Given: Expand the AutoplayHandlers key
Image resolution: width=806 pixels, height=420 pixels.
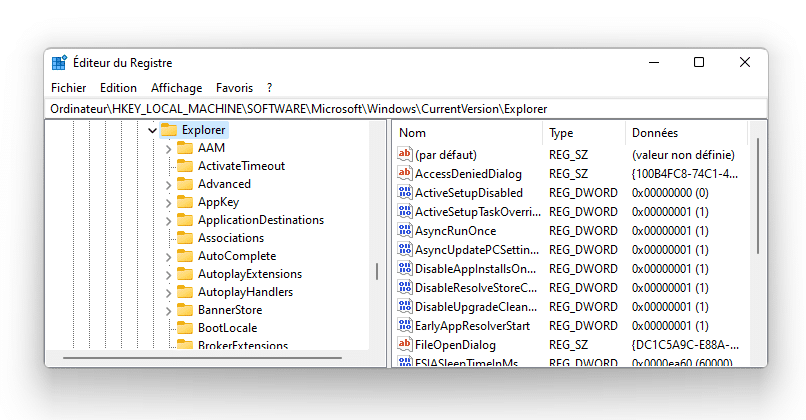Looking at the screenshot, I should 169,293.
